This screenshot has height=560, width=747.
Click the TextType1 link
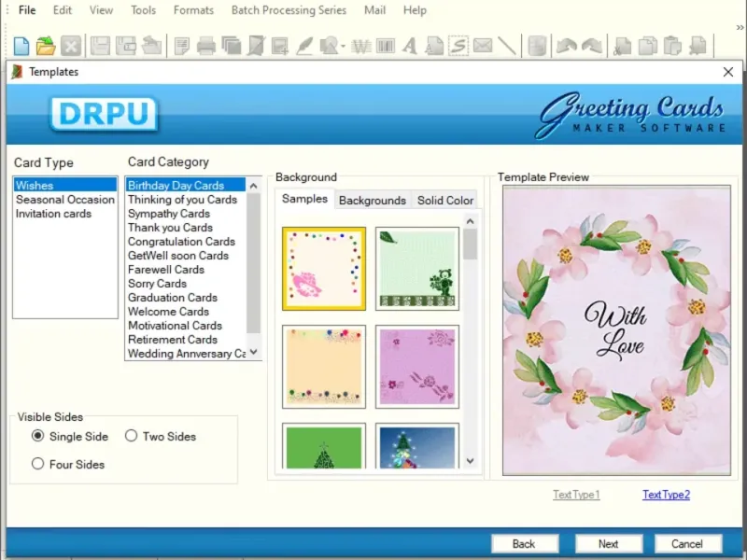[x=576, y=495]
